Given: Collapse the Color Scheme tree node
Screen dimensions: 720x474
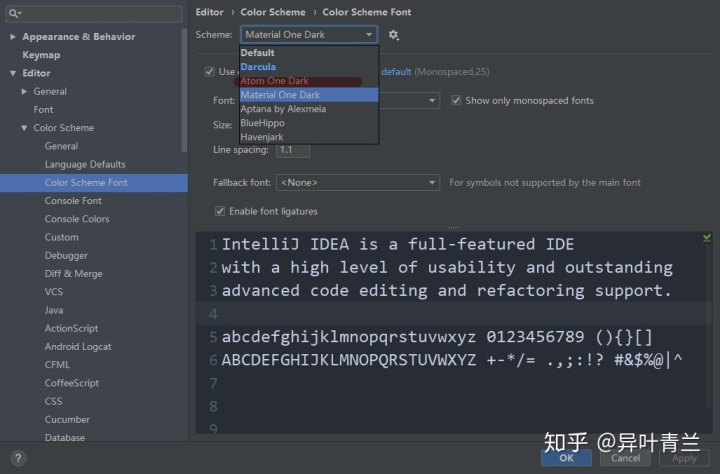Looking at the screenshot, I should pyautogui.click(x=24, y=128).
